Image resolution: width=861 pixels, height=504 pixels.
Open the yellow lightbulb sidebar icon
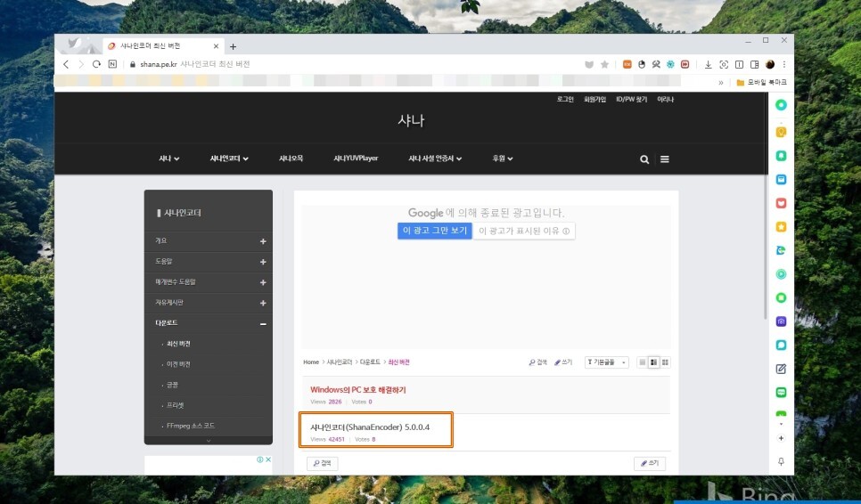(781, 132)
